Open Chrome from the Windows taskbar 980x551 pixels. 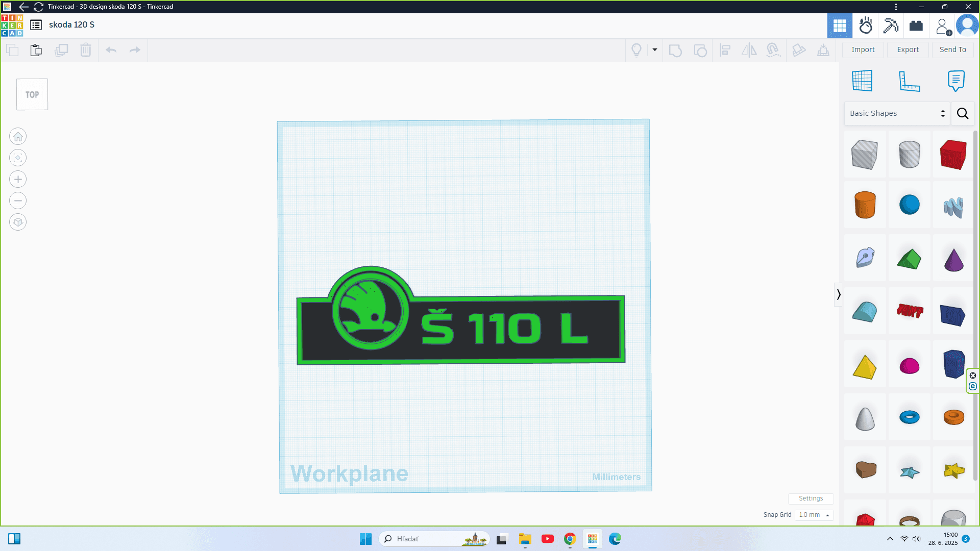570,539
